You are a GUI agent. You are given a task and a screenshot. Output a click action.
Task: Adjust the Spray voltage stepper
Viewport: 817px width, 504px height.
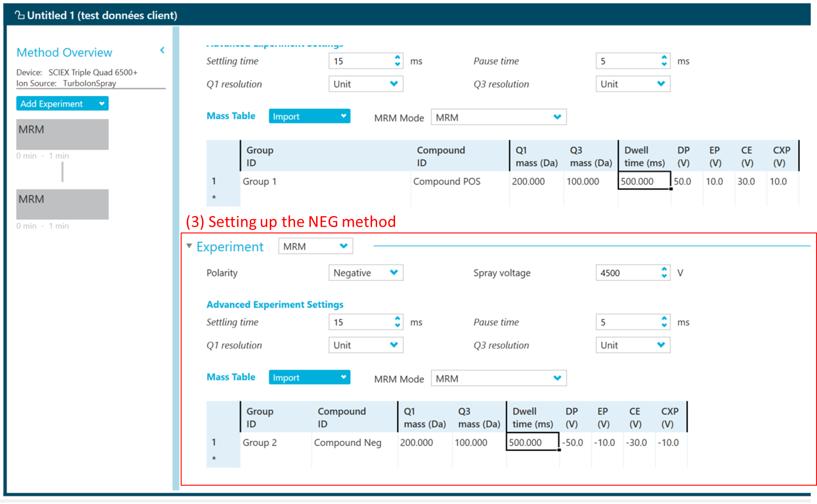664,273
